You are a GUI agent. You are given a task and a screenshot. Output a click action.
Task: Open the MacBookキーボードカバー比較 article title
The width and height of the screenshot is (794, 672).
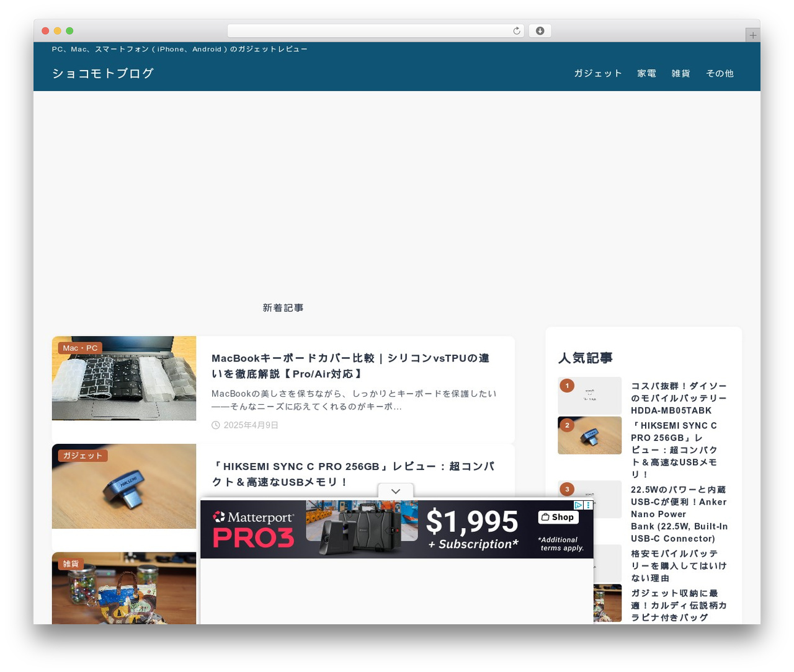(350, 366)
